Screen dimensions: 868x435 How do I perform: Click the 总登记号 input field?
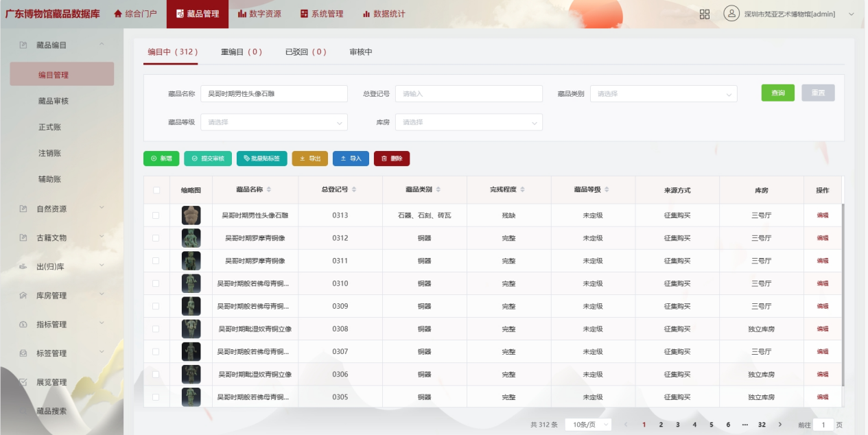pyautogui.click(x=469, y=93)
